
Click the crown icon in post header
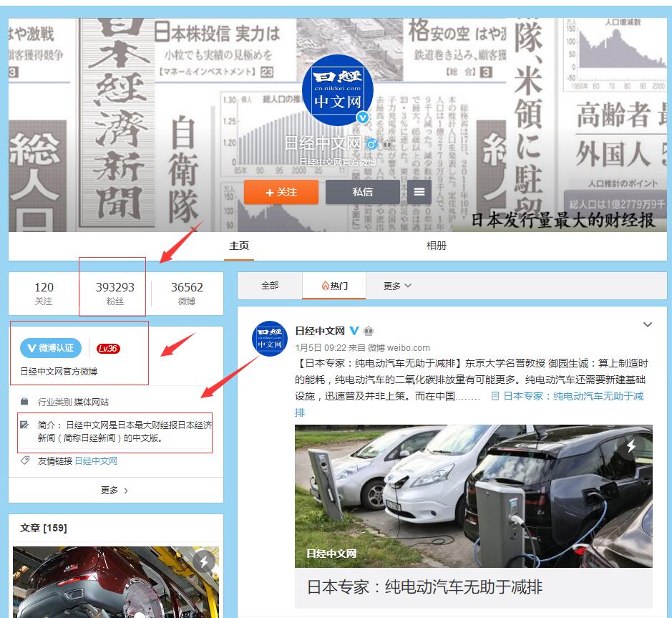click(x=369, y=331)
